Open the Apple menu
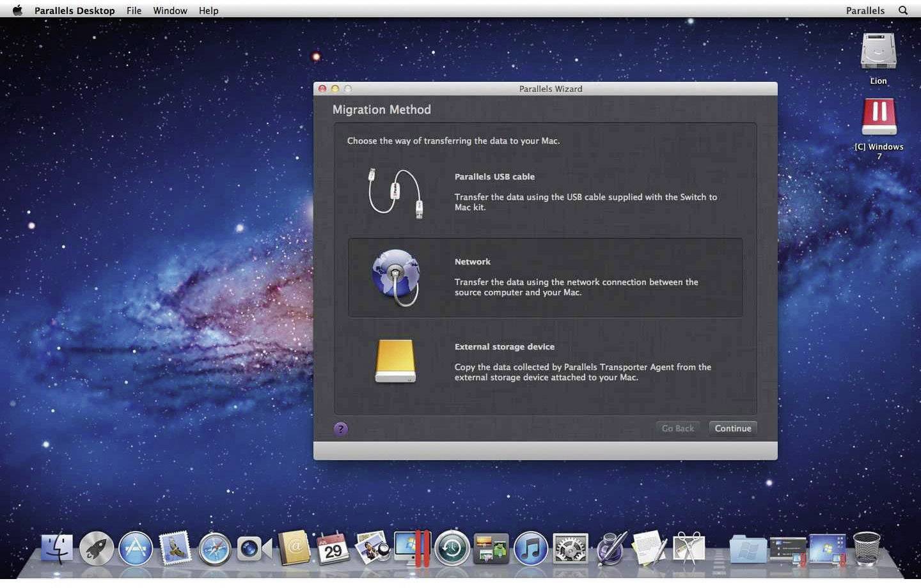Screen dimensions: 921x588 pyautogui.click(x=17, y=10)
